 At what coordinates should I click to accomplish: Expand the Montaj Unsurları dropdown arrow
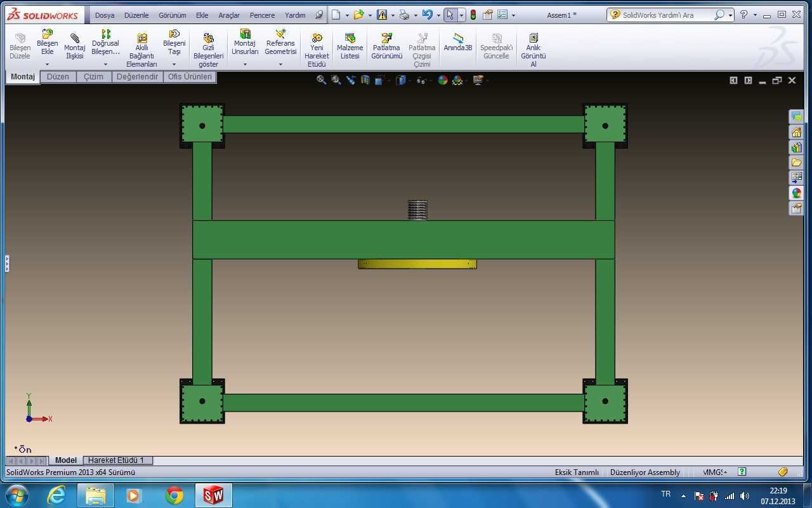(245, 64)
